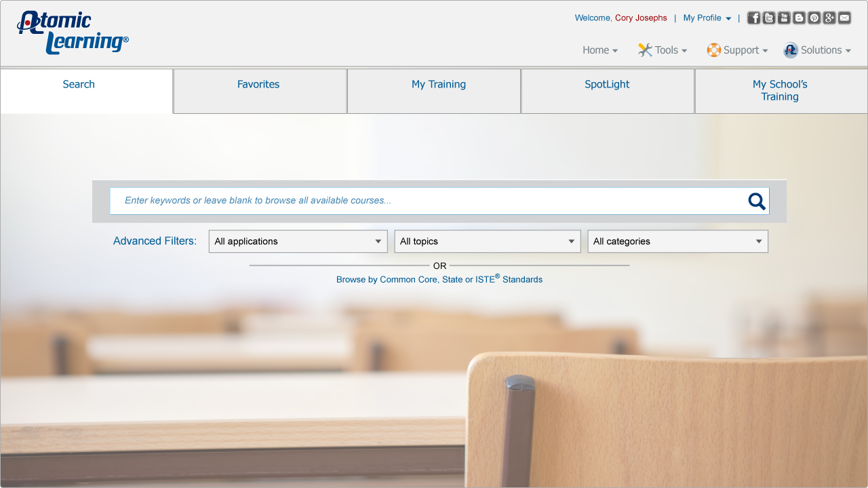
Task: Click Browse by Common Core standards link
Action: [439, 279]
